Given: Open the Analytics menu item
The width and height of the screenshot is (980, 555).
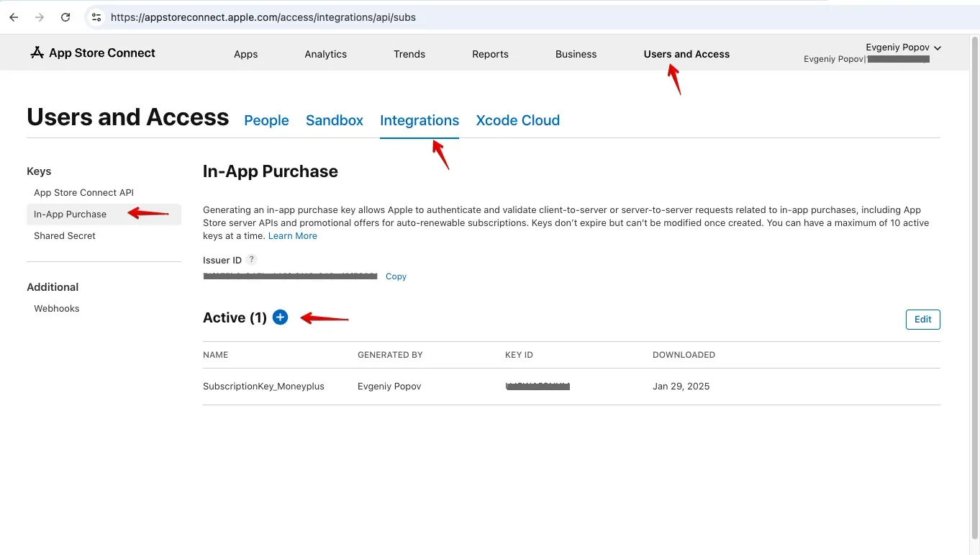Looking at the screenshot, I should point(325,54).
